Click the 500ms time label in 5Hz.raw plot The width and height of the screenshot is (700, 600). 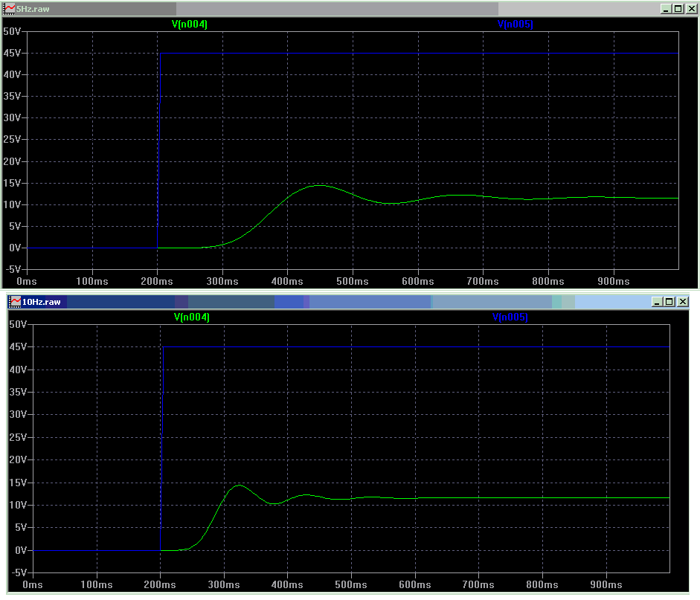(x=353, y=282)
